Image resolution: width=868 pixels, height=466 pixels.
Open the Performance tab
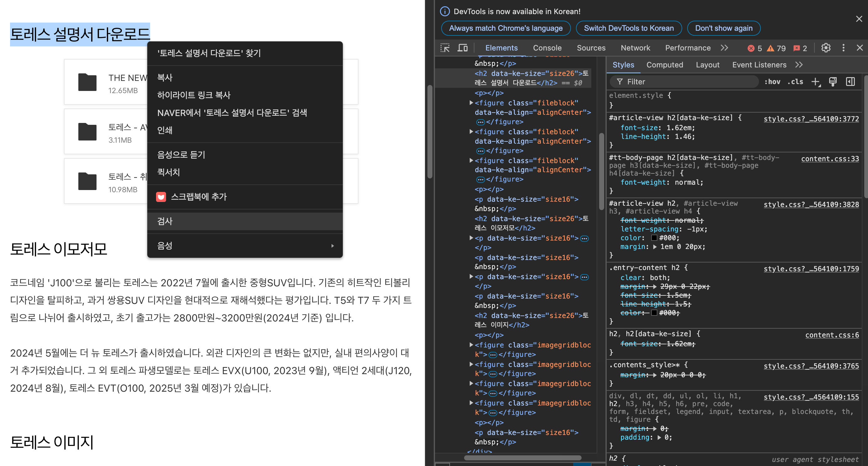[688, 48]
